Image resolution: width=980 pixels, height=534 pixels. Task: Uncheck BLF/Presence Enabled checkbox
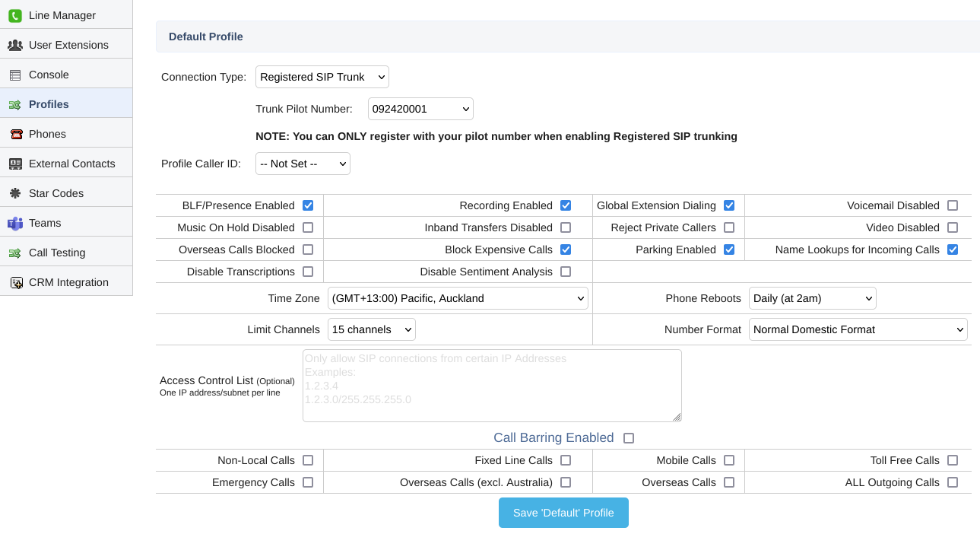coord(308,205)
